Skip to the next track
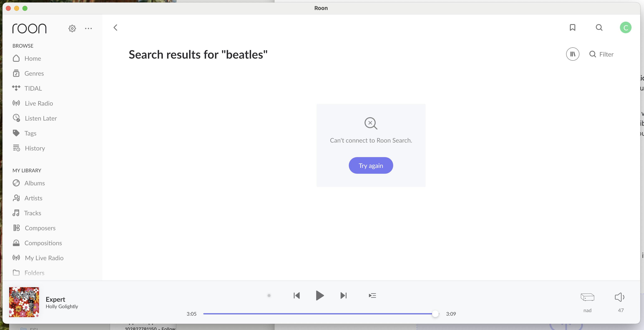644x330 pixels. (x=344, y=296)
